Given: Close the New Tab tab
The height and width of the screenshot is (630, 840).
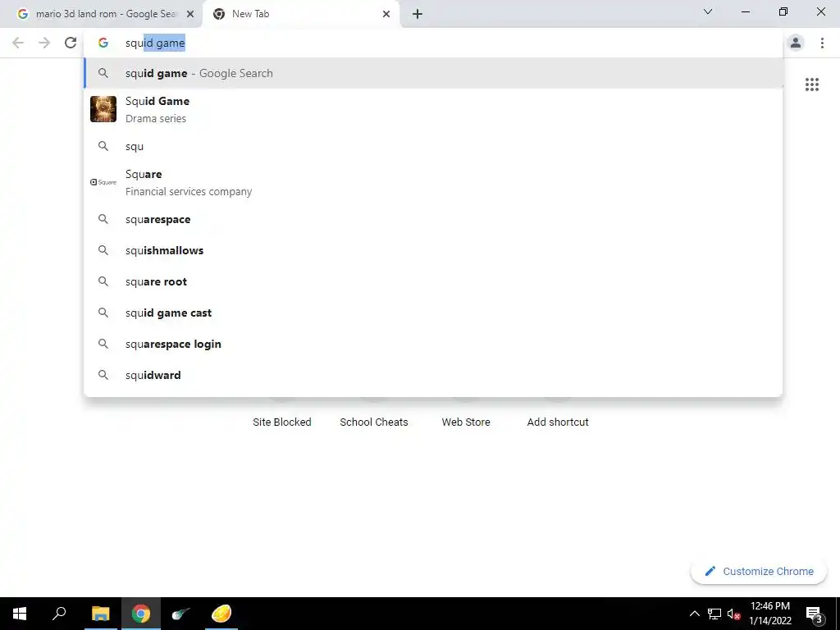Looking at the screenshot, I should pos(386,14).
